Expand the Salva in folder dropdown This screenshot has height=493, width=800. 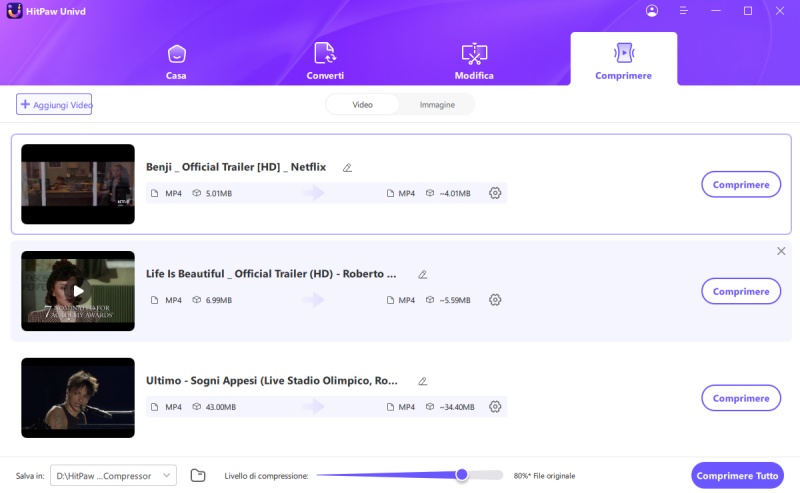[113, 475]
